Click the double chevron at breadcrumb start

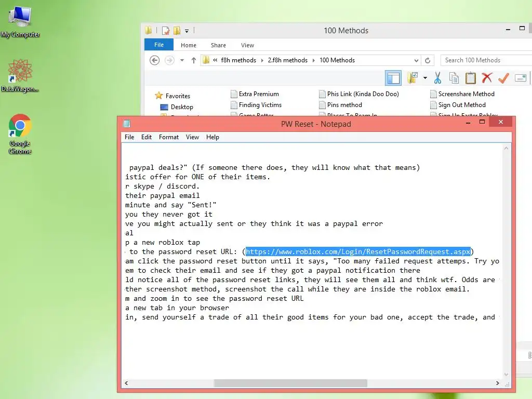pos(215,60)
